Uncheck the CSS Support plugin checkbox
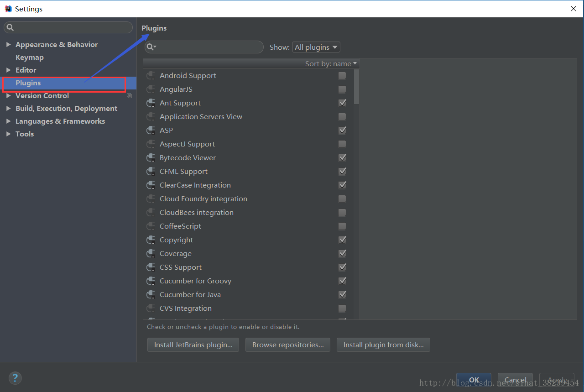Viewport: 584px width, 392px height. click(x=342, y=267)
